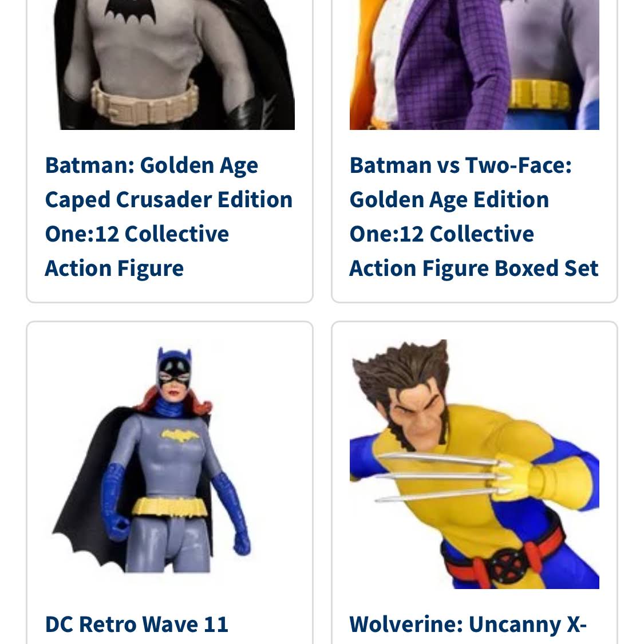Image resolution: width=644 pixels, height=644 pixels.
Task: Click the 'Golden Age Edition' title line
Action: tap(449, 200)
